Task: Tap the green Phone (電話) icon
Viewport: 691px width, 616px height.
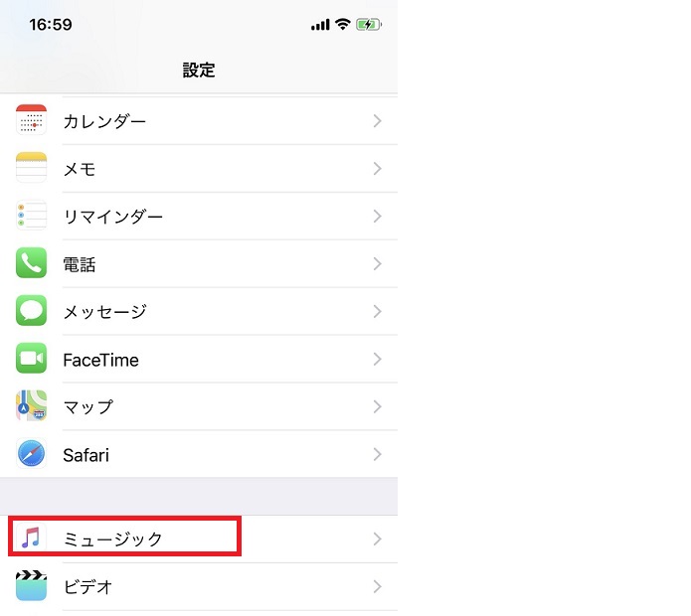Action: click(x=31, y=263)
